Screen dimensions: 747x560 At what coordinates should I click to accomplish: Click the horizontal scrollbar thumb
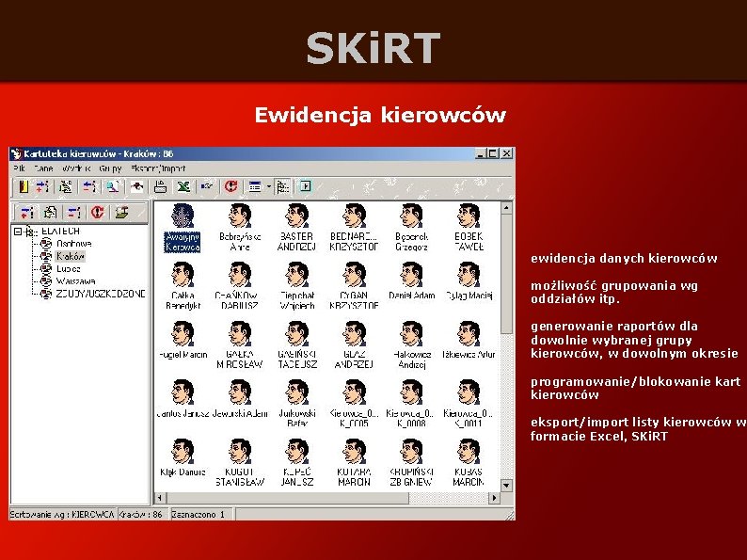(x=287, y=498)
